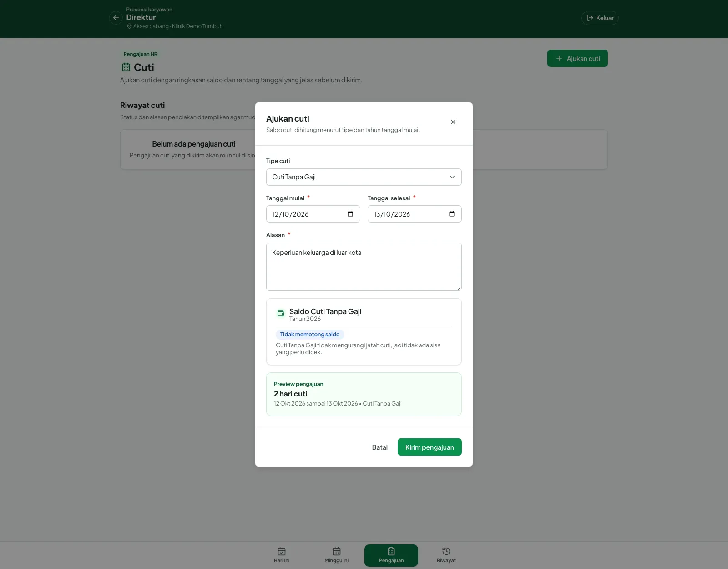
Task: Click the Tidak memotong saldo badge
Action: (x=310, y=335)
